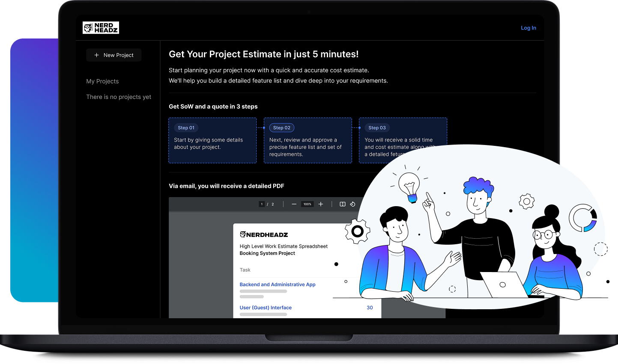
Task: Click the large gear icon near PDF
Action: coord(358,231)
